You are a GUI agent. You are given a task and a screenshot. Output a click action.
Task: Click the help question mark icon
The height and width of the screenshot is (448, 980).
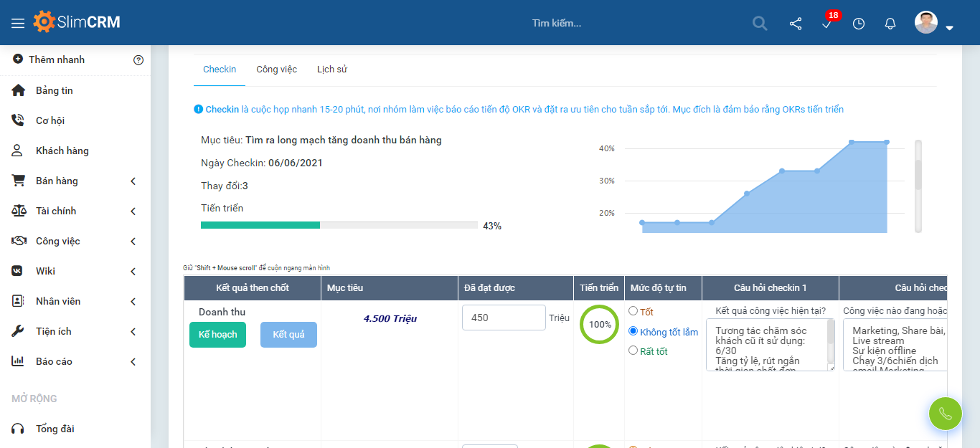click(138, 60)
